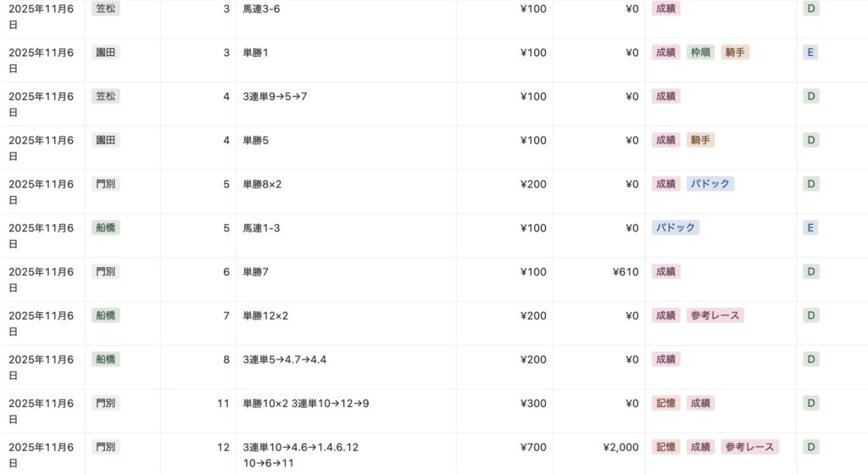
Task: Click the 3連単9→5→7 bet cell
Action: click(x=275, y=97)
